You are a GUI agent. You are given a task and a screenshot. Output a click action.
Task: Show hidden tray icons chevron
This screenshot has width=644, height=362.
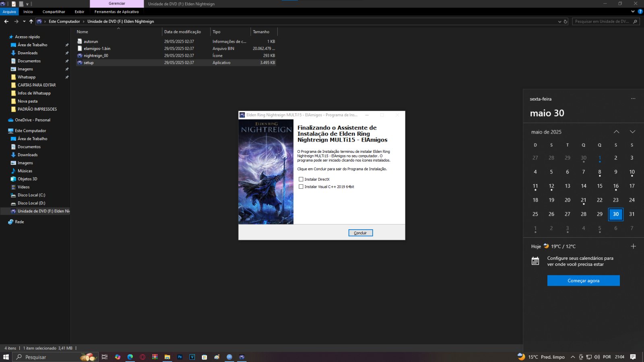click(x=573, y=357)
